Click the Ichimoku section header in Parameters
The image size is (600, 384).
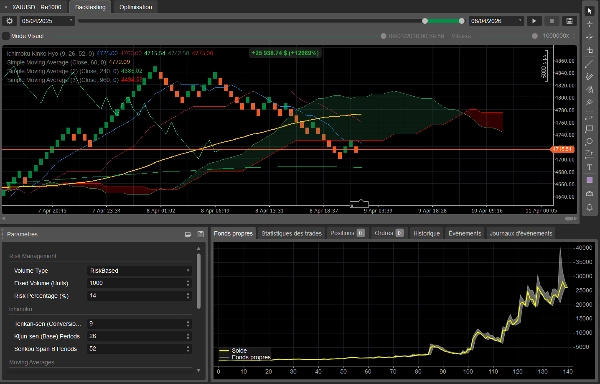coord(21,309)
